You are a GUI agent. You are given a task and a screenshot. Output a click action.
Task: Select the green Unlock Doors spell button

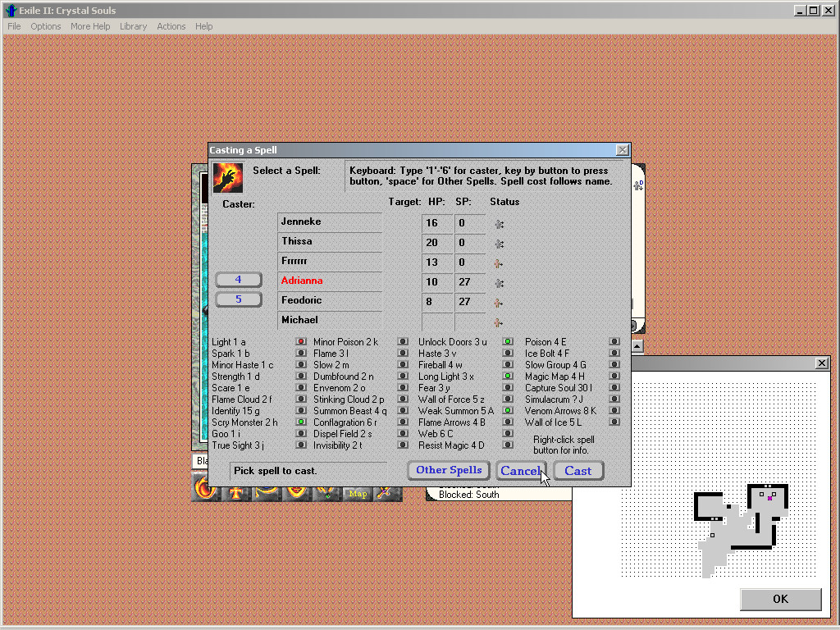click(x=508, y=342)
